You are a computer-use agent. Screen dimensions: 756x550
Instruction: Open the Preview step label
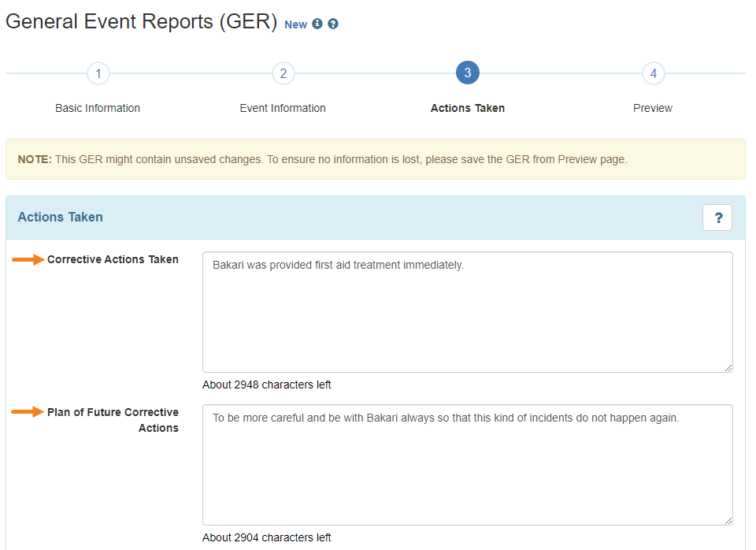653,108
